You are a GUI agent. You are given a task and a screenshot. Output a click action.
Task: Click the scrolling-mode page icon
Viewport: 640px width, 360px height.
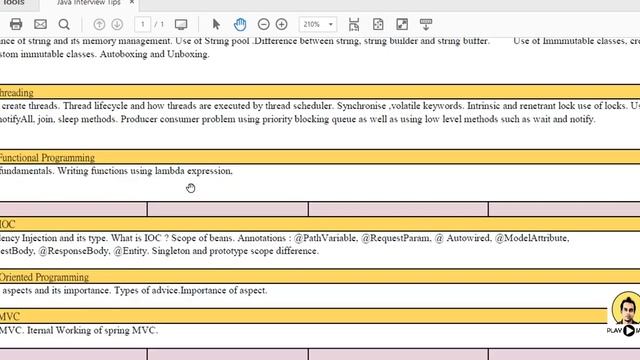(x=354, y=24)
